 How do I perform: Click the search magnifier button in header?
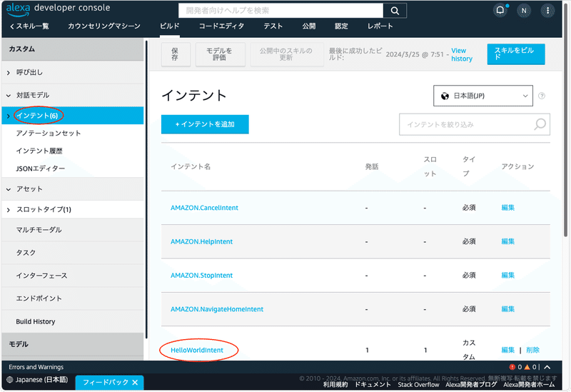click(395, 11)
